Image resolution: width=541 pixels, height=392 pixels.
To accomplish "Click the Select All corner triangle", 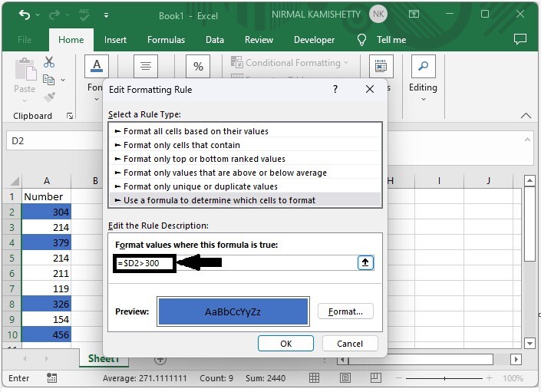I will pyautogui.click(x=13, y=181).
